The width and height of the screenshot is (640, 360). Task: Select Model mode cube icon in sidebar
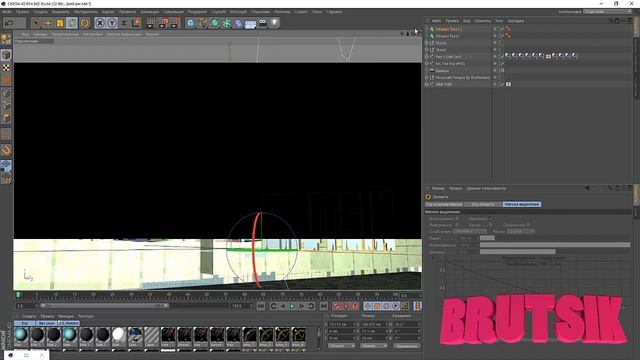[x=6, y=54]
